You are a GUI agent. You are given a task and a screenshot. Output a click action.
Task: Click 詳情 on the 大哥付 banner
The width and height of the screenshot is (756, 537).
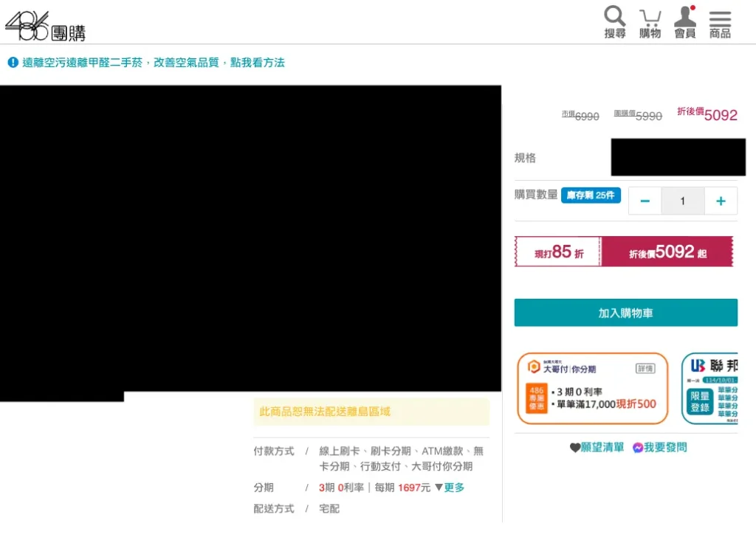point(645,368)
